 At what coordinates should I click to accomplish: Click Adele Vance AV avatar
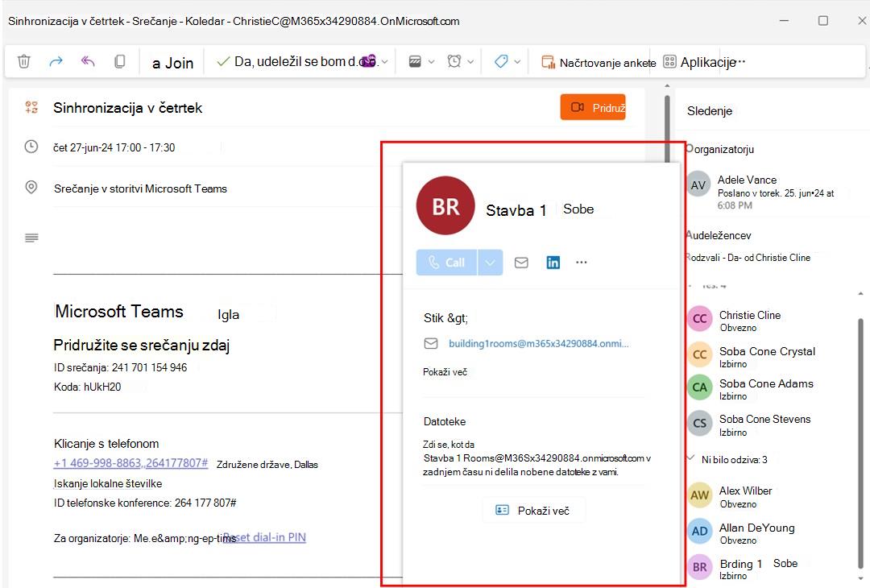point(698,185)
